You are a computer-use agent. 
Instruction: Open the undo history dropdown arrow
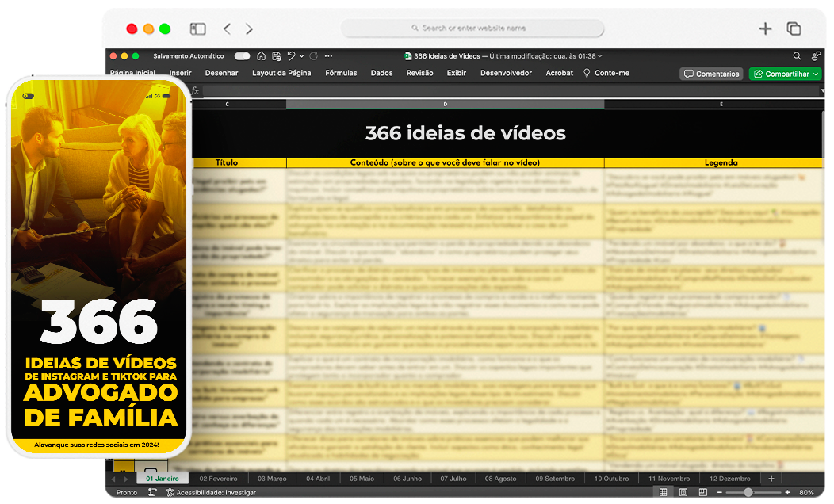(301, 56)
